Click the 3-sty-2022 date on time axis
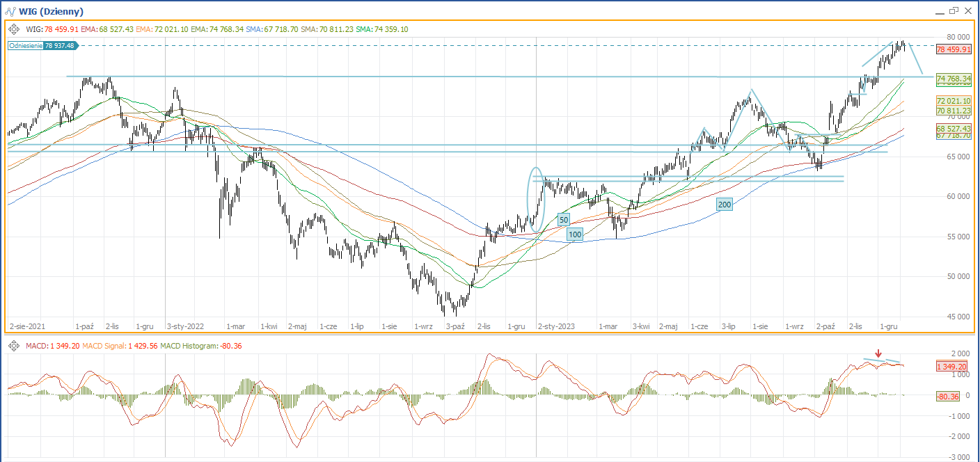The image size is (980, 462). point(184,326)
